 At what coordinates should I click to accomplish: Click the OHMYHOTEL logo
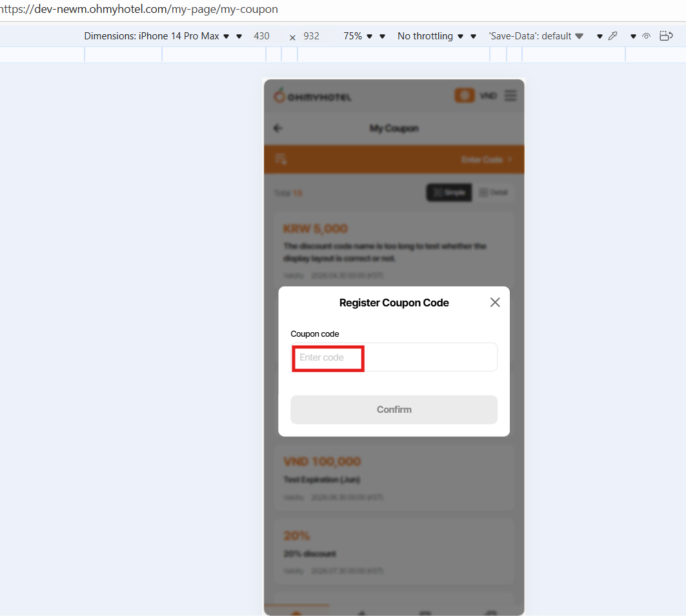point(312,95)
